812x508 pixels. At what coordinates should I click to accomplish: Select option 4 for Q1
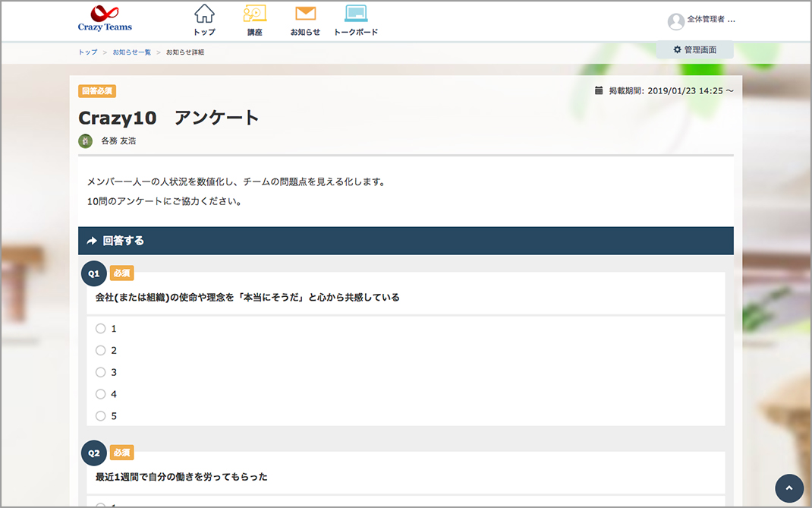(100, 394)
